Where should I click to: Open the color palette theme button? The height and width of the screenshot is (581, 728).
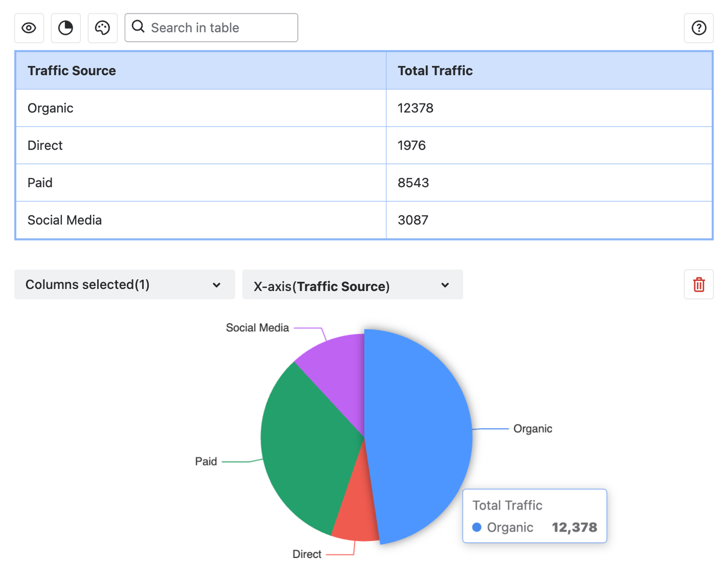102,28
